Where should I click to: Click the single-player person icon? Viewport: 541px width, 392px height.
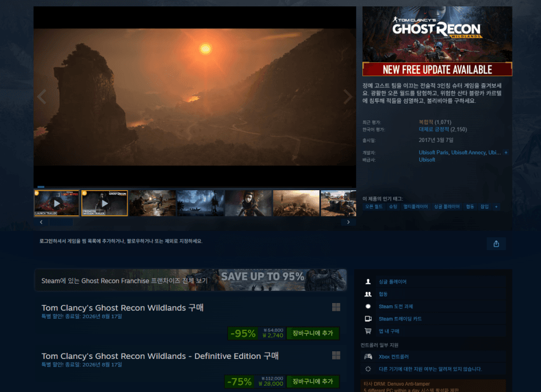pos(368,281)
